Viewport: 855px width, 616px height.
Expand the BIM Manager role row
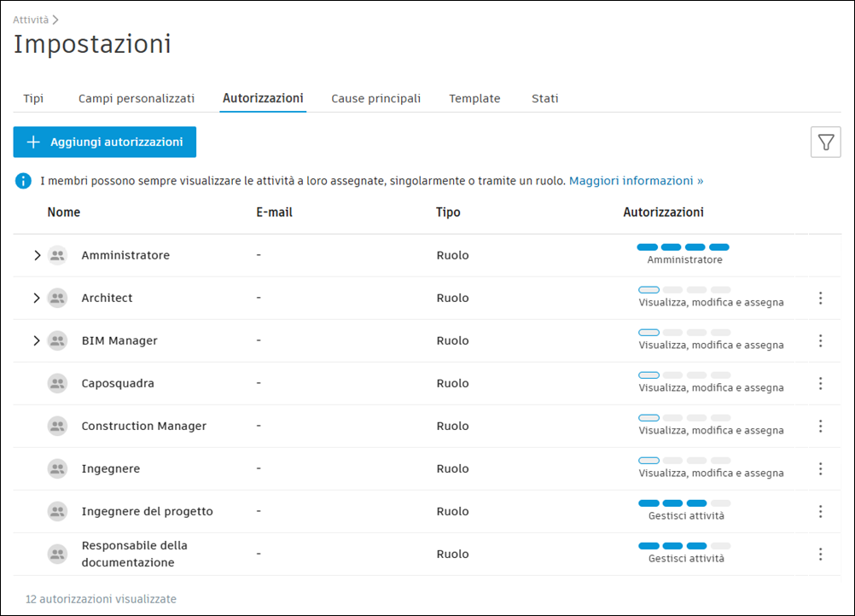point(36,340)
